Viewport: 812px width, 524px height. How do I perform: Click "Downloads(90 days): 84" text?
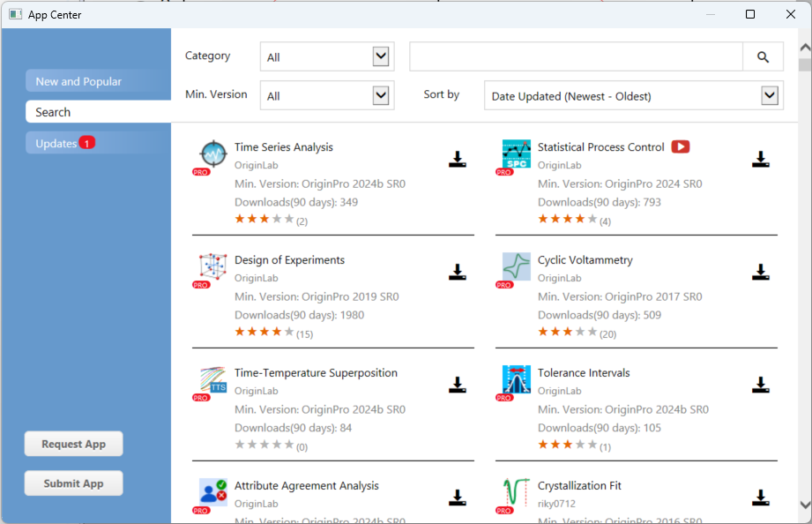(x=293, y=428)
